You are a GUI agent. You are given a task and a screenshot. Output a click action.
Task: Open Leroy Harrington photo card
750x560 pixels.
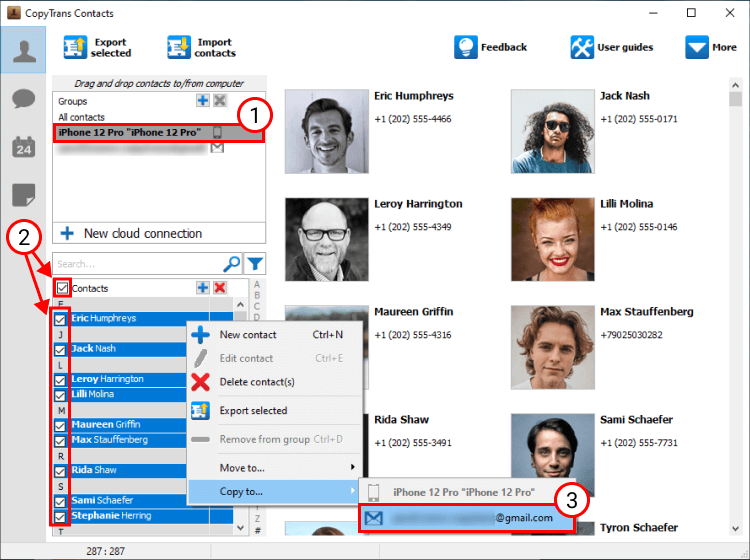click(x=327, y=240)
